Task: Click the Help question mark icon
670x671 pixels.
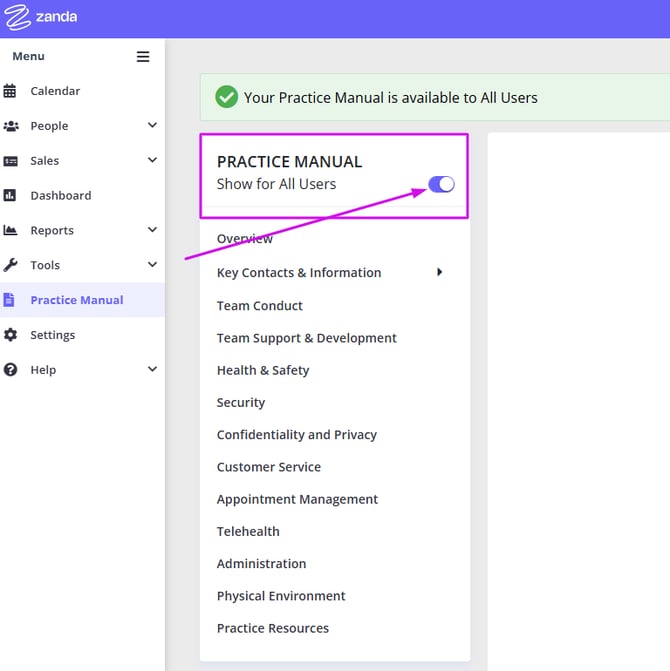Action: 11,370
